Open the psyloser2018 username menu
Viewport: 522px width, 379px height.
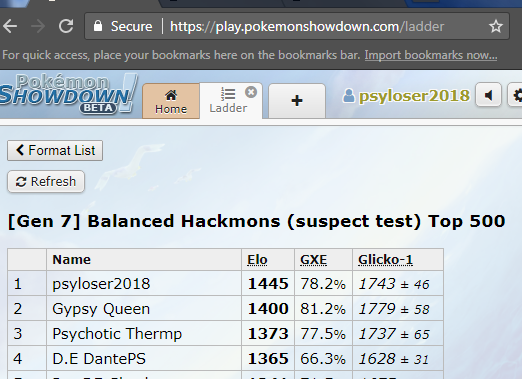[x=406, y=96]
